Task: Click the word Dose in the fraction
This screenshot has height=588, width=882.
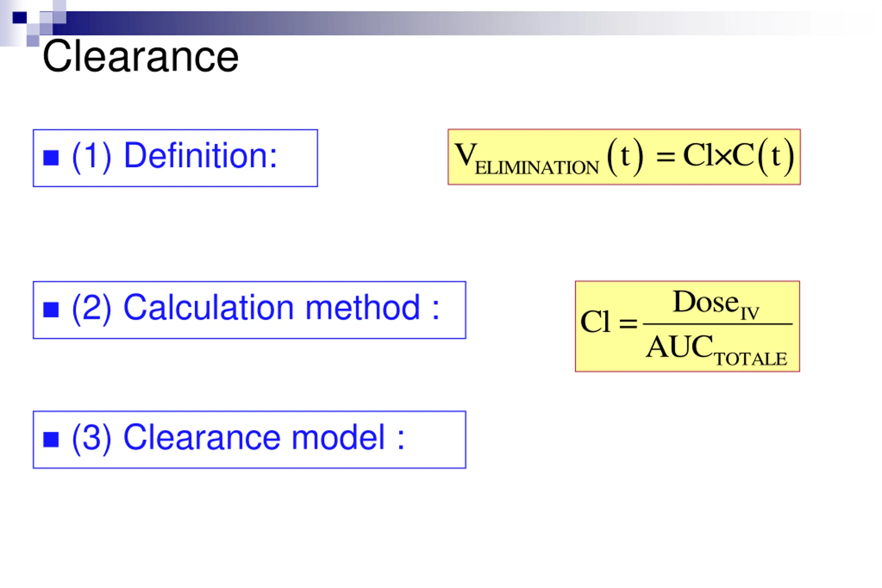Action: point(706,302)
